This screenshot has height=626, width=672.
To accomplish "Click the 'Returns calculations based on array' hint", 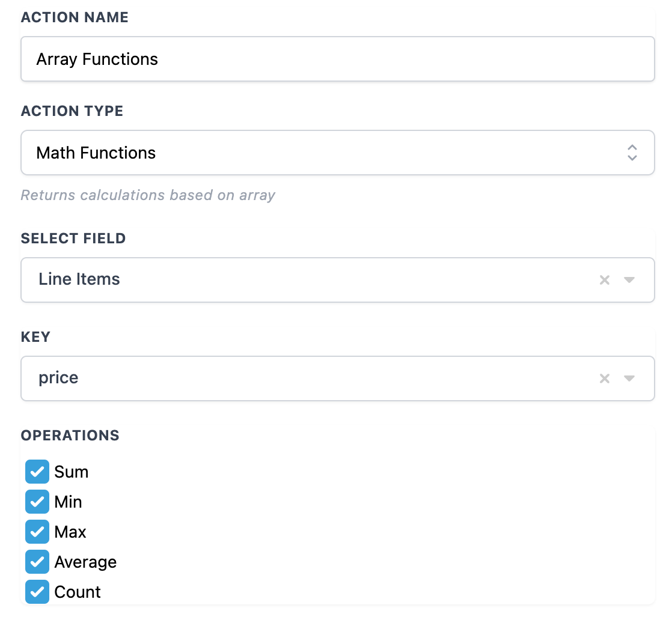I will point(148,195).
